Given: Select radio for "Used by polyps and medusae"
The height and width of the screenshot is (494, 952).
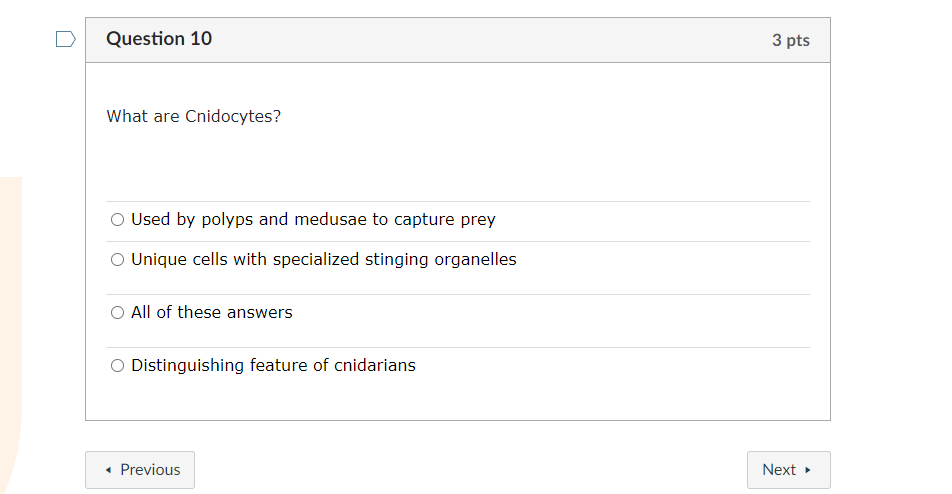Looking at the screenshot, I should click(x=118, y=220).
